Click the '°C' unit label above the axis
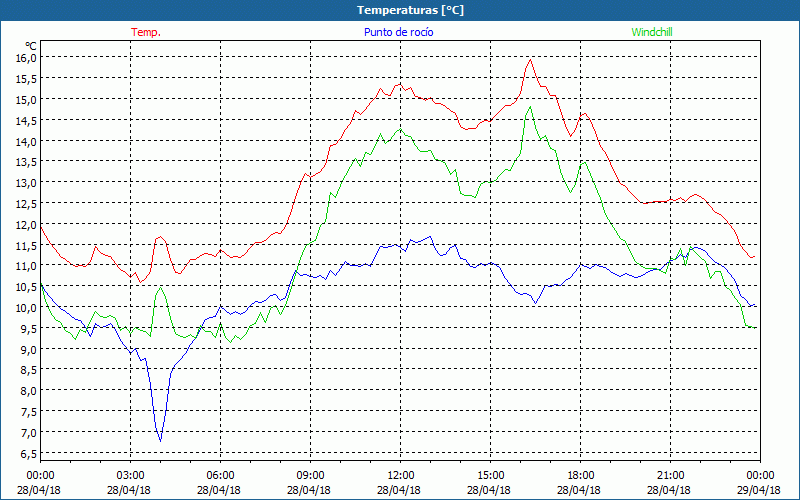800x500 pixels. click(x=30, y=46)
